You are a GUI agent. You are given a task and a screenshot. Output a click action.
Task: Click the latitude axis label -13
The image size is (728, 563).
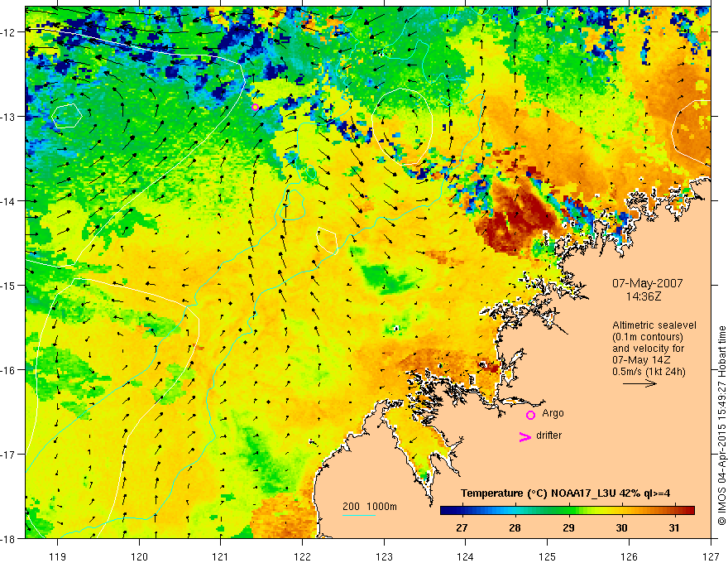pyautogui.click(x=9, y=117)
